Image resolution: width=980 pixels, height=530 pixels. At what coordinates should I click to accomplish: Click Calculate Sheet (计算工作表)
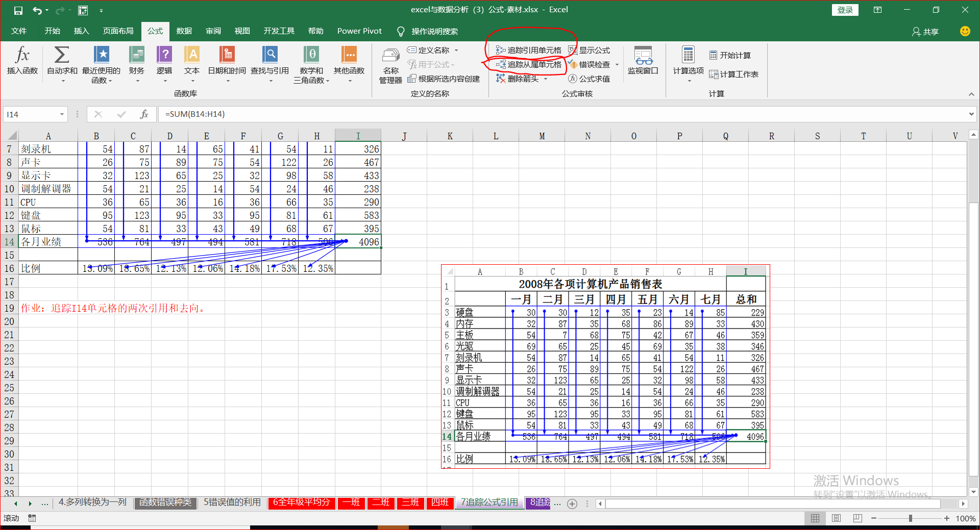tap(733, 74)
